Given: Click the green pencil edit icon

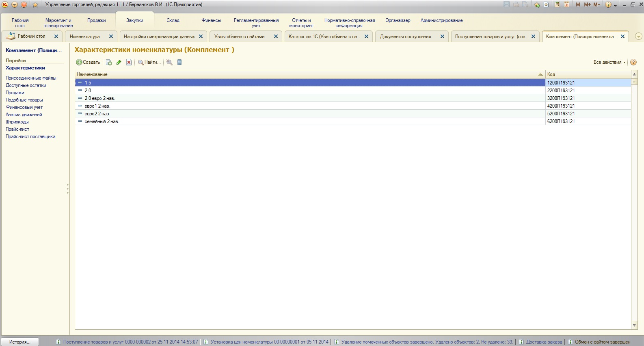Looking at the screenshot, I should point(119,63).
